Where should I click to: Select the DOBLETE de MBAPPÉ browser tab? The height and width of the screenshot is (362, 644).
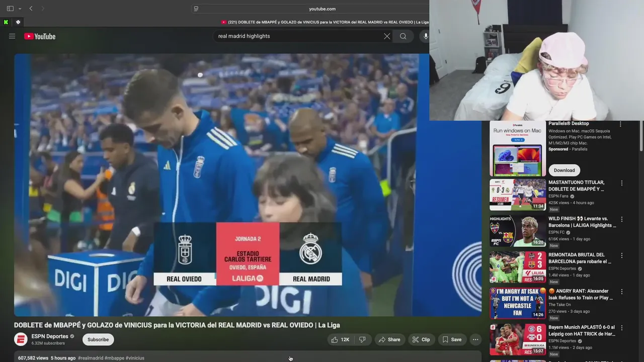point(325,22)
